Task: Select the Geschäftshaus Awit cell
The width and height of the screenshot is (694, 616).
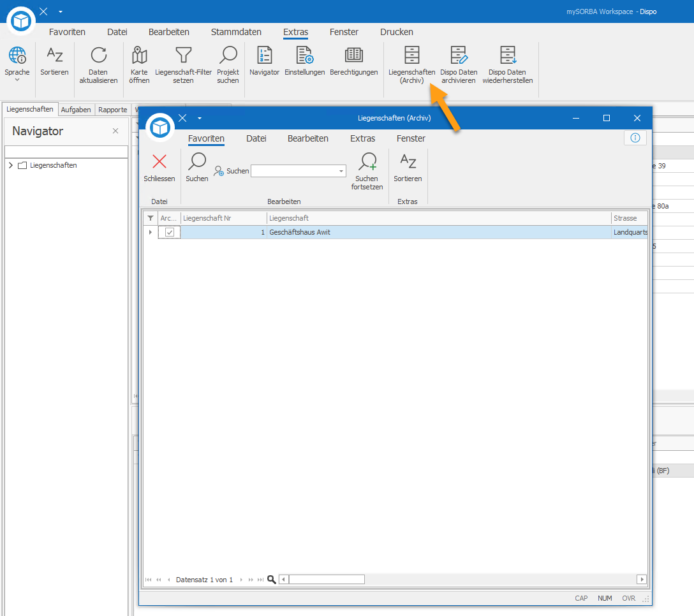Action: [x=439, y=232]
